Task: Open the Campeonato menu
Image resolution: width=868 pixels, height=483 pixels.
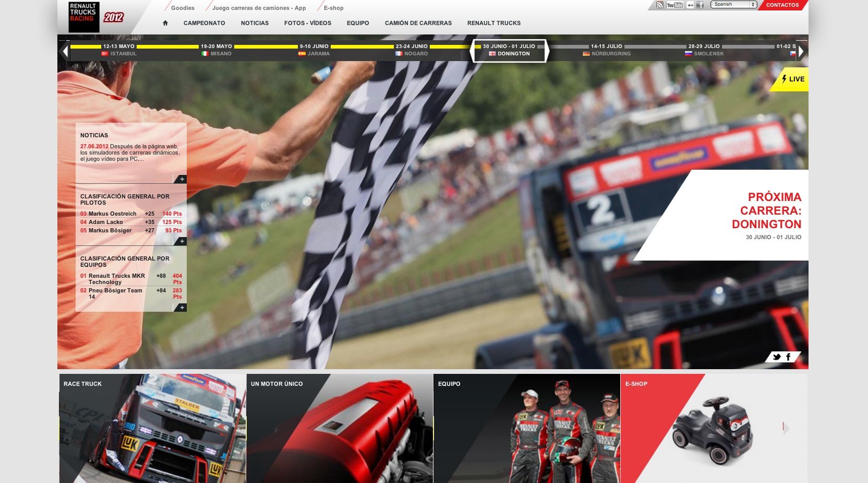Action: click(x=204, y=23)
